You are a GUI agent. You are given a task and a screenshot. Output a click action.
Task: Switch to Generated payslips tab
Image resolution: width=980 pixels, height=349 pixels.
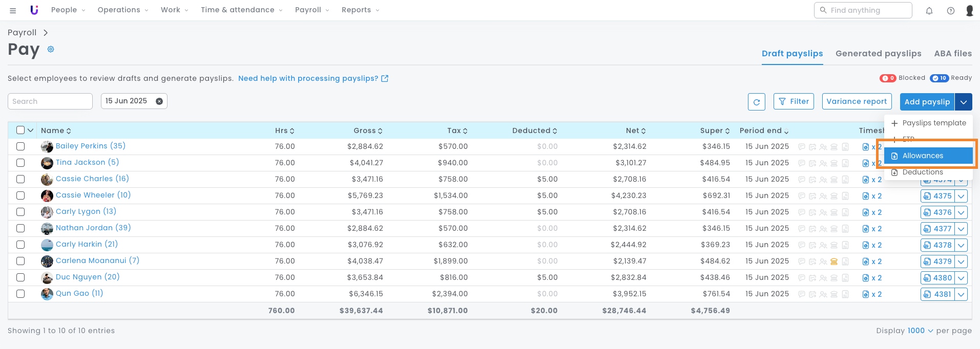(x=878, y=53)
